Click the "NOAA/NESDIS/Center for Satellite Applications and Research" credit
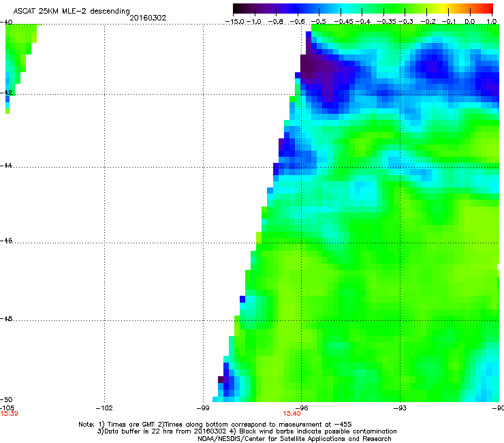Screen dimensions: 504x443 (294, 439)
